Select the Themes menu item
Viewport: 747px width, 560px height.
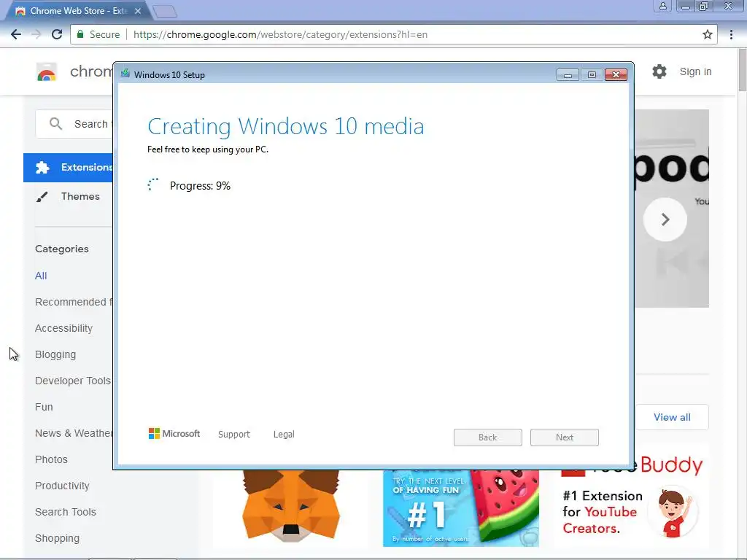tap(68, 196)
